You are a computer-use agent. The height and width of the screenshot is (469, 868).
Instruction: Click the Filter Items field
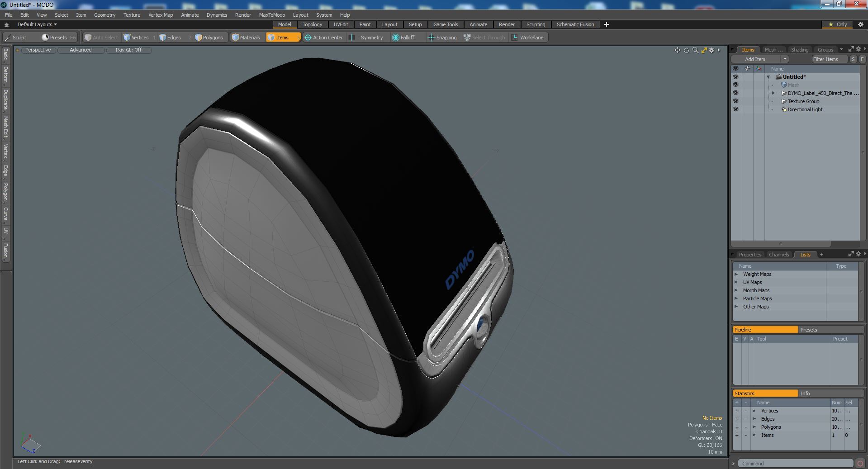click(830, 59)
